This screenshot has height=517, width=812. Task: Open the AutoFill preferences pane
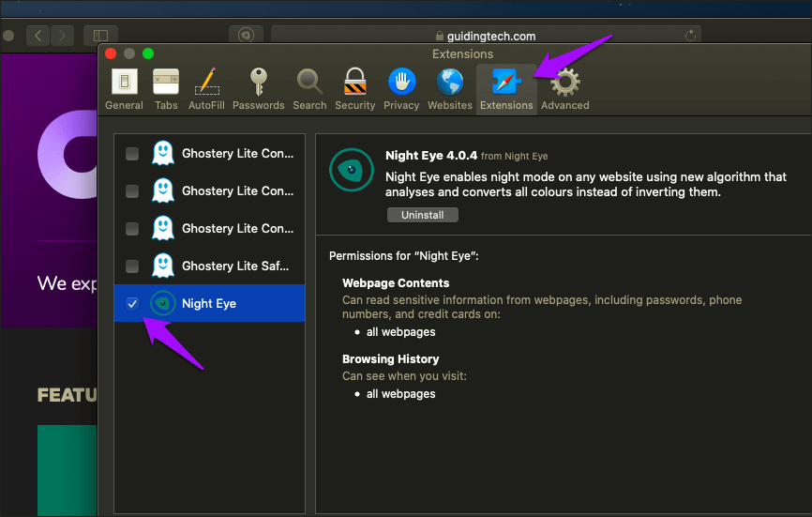click(x=206, y=89)
